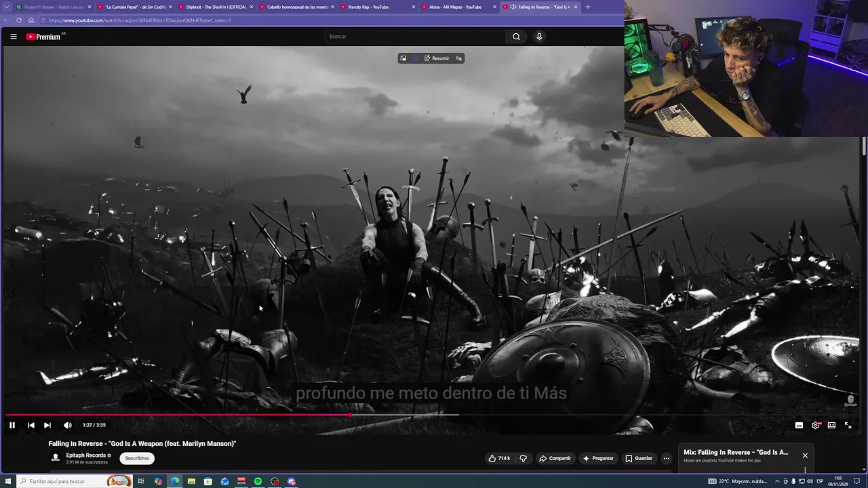Open Spotify from the taskbar
The image size is (868, 488).
258,481
